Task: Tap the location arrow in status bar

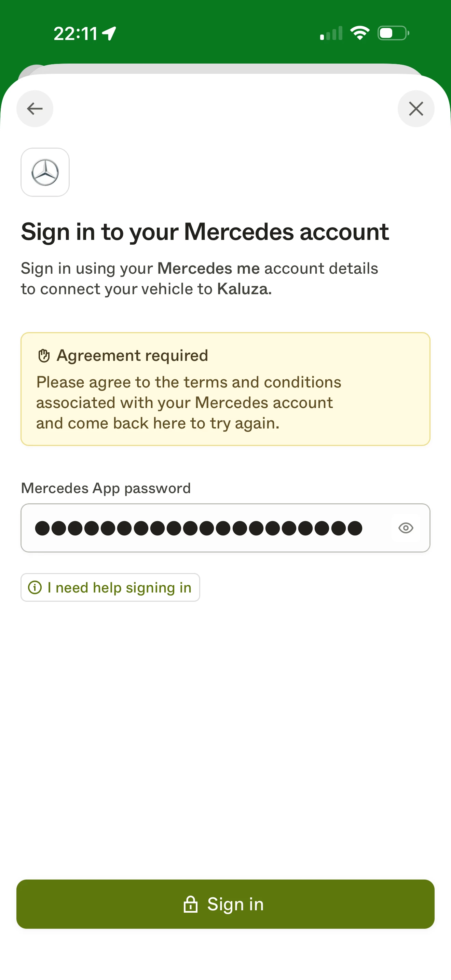Action: (x=110, y=33)
